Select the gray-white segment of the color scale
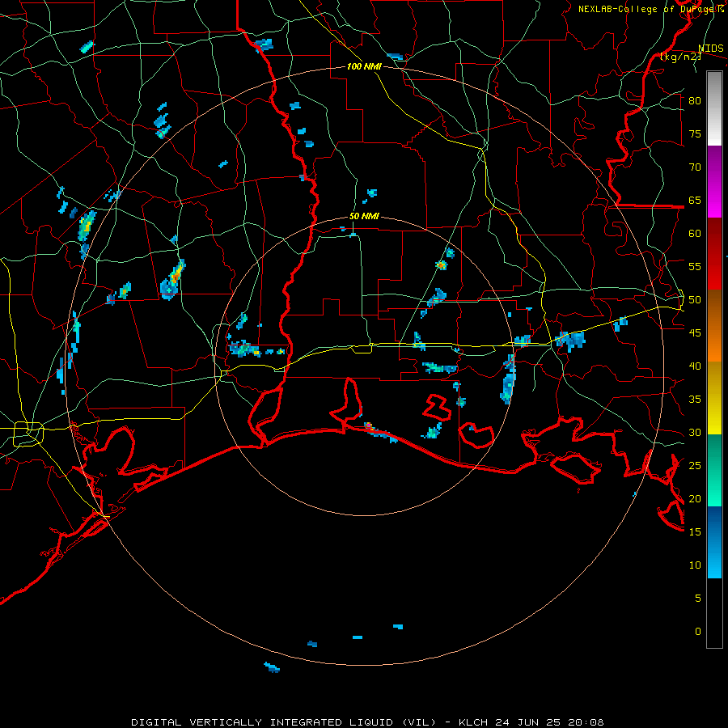This screenshot has height=728, width=728. pyautogui.click(x=714, y=108)
